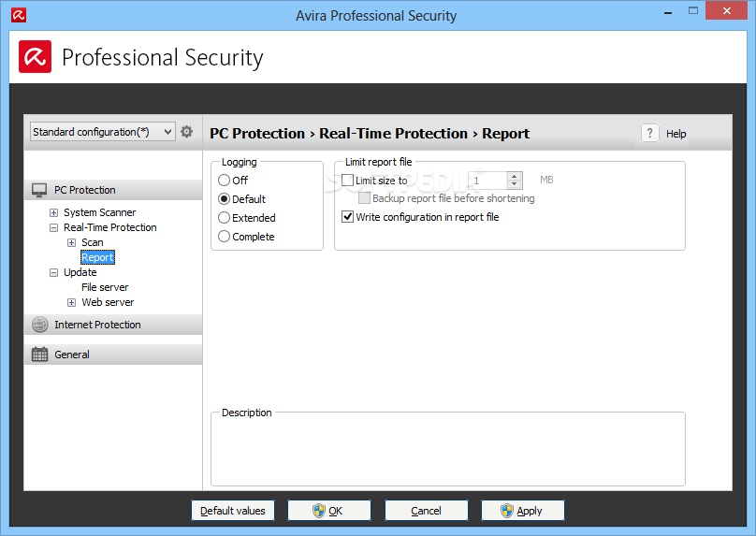Collapse the Update tree node
The height and width of the screenshot is (536, 756).
54,272
